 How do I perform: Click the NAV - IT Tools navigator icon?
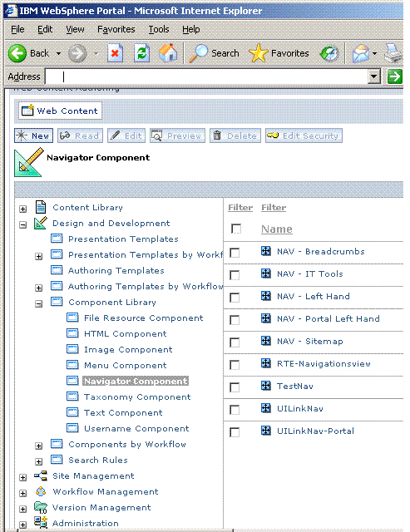point(266,273)
